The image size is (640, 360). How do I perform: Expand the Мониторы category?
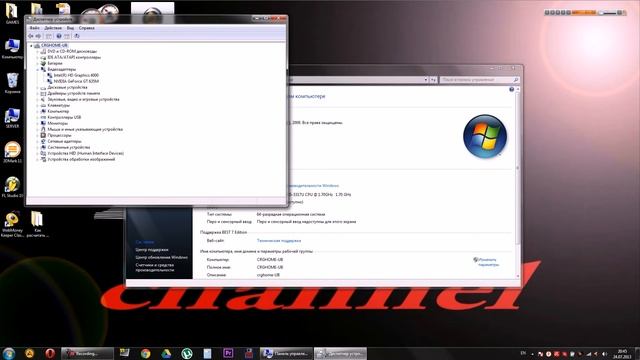click(x=37, y=123)
